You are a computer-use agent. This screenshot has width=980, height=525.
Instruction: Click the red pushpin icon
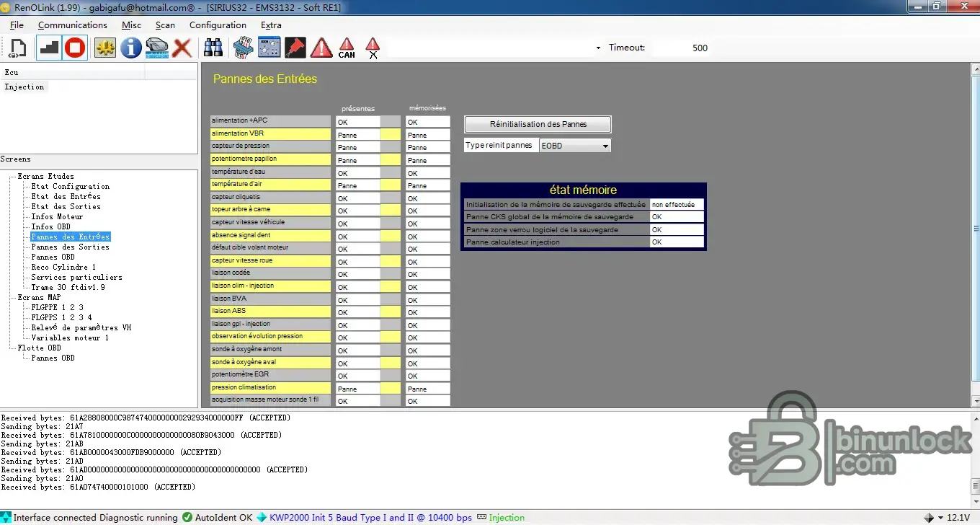click(295, 48)
